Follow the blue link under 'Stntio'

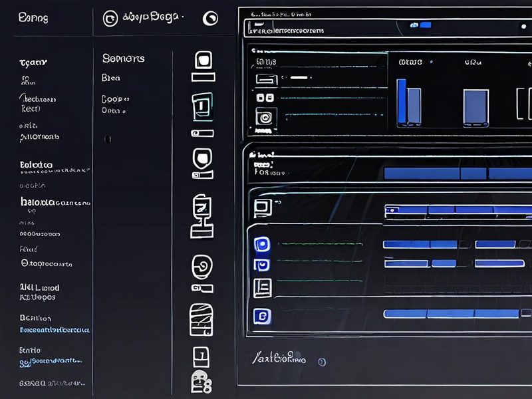[x=51, y=362]
